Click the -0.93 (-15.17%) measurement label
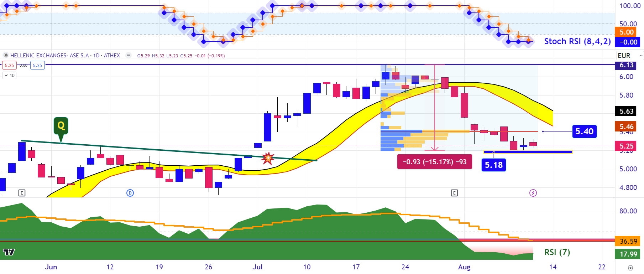Image resolution: width=644 pixels, height=274 pixels. 434,162
